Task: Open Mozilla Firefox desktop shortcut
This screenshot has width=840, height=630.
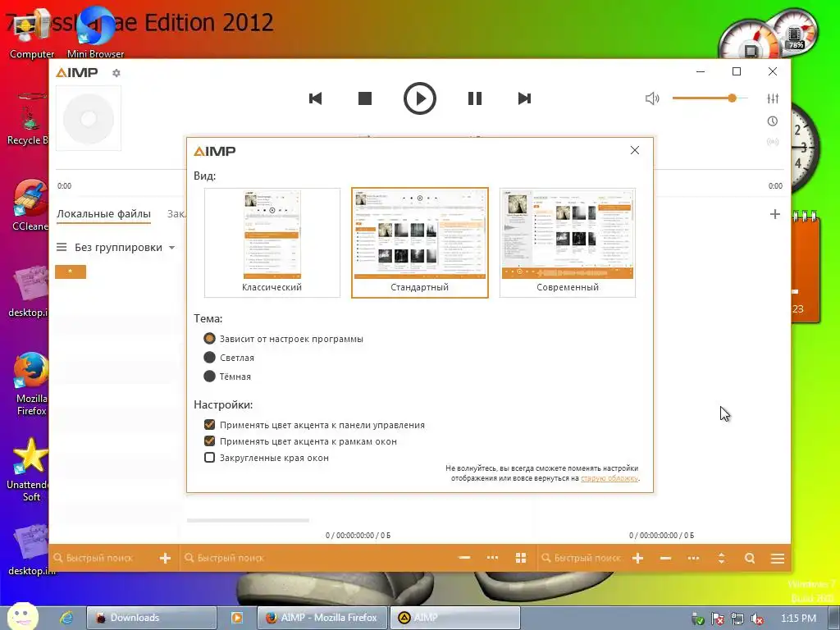Action: [x=30, y=384]
